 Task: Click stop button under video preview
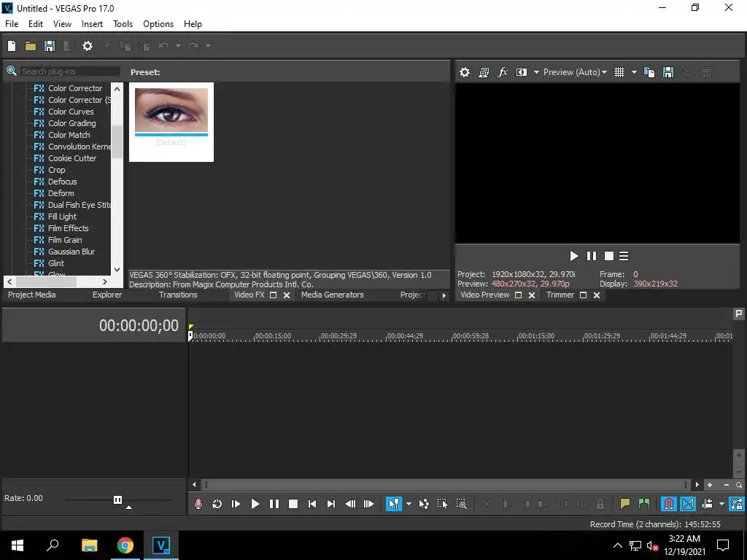pos(608,256)
